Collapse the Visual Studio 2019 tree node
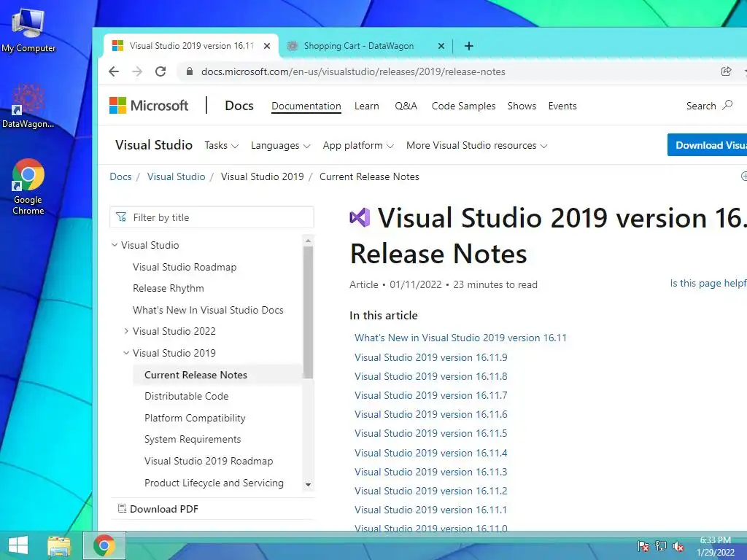Screen dimensions: 747x560 (x=126, y=353)
